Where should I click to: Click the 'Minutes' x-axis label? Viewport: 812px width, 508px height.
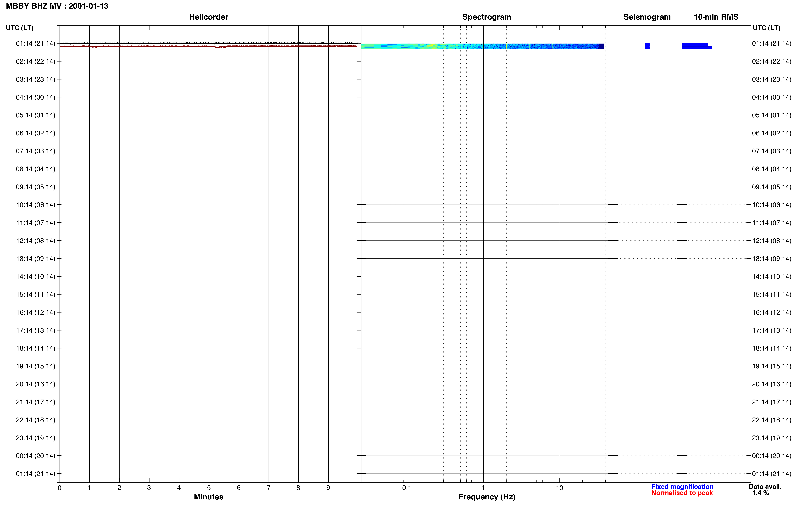click(x=209, y=497)
